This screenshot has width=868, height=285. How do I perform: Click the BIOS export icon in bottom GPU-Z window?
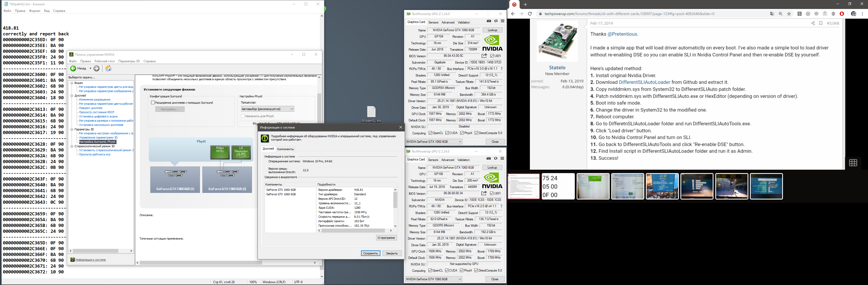[x=484, y=193]
